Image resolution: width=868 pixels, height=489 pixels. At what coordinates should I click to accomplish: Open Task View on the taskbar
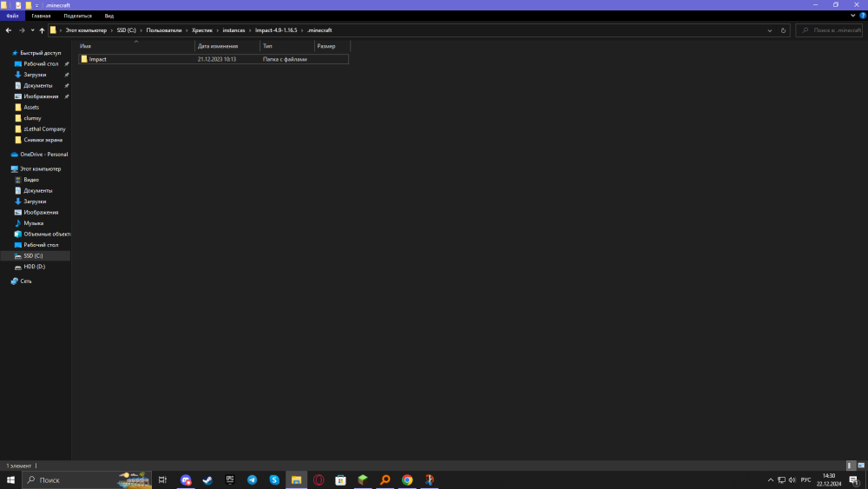163,480
